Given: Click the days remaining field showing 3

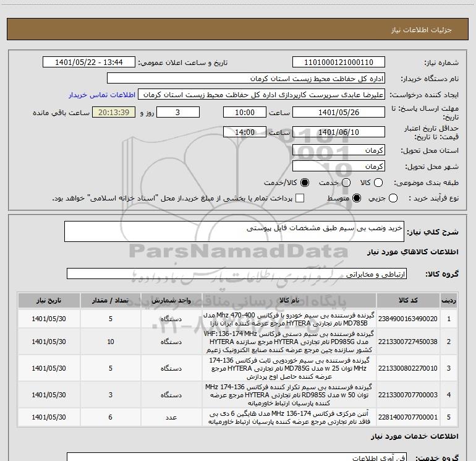Looking at the screenshot, I should (178, 112).
